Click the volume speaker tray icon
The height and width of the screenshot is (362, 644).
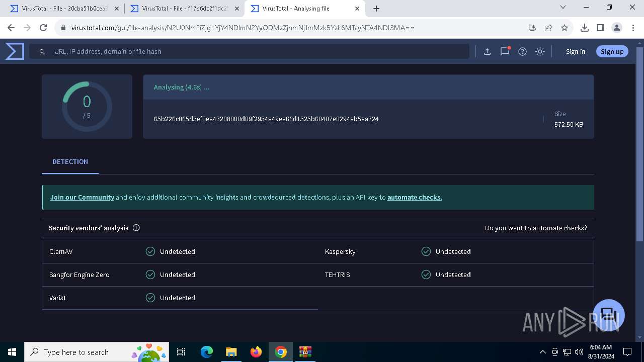(579, 352)
